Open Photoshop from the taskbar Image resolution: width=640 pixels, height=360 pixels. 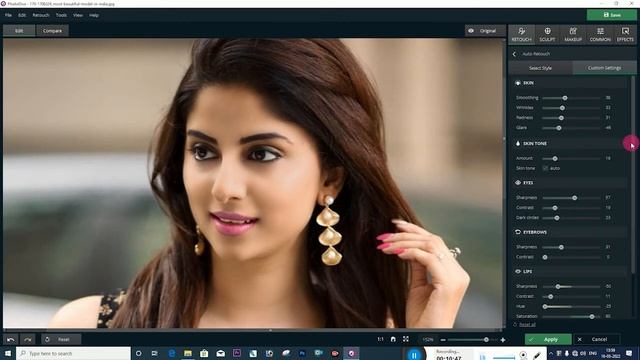coord(302,353)
